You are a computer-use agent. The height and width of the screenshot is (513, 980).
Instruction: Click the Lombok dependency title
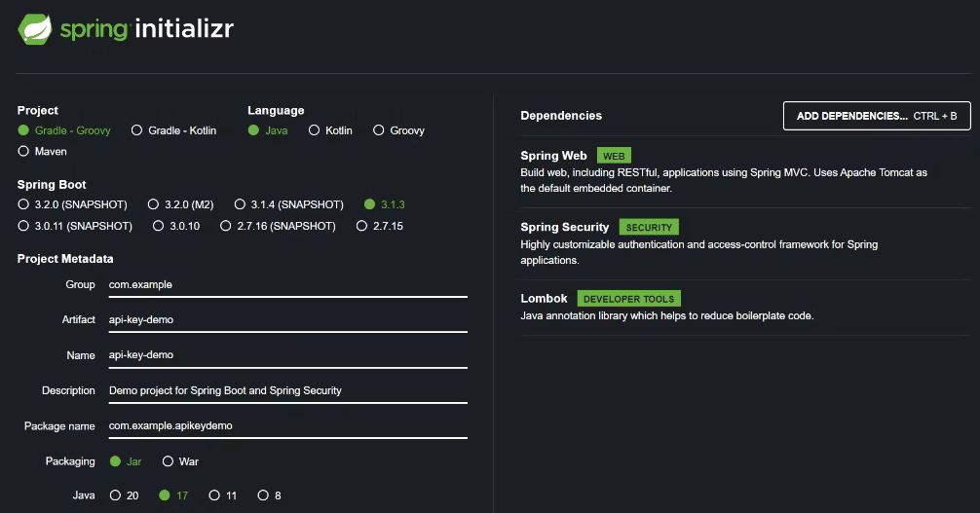tap(544, 298)
